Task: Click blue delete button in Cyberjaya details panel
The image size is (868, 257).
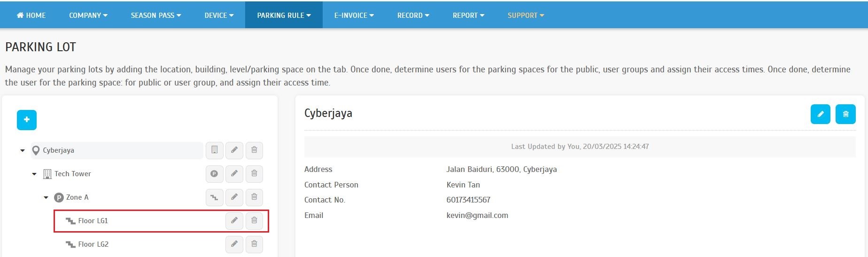Action: click(845, 114)
